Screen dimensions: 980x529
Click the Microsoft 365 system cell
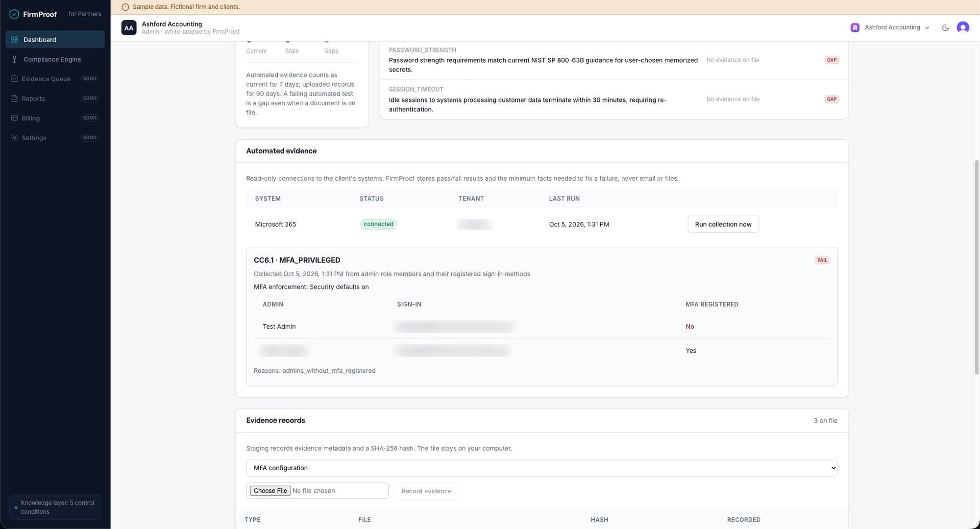click(275, 224)
